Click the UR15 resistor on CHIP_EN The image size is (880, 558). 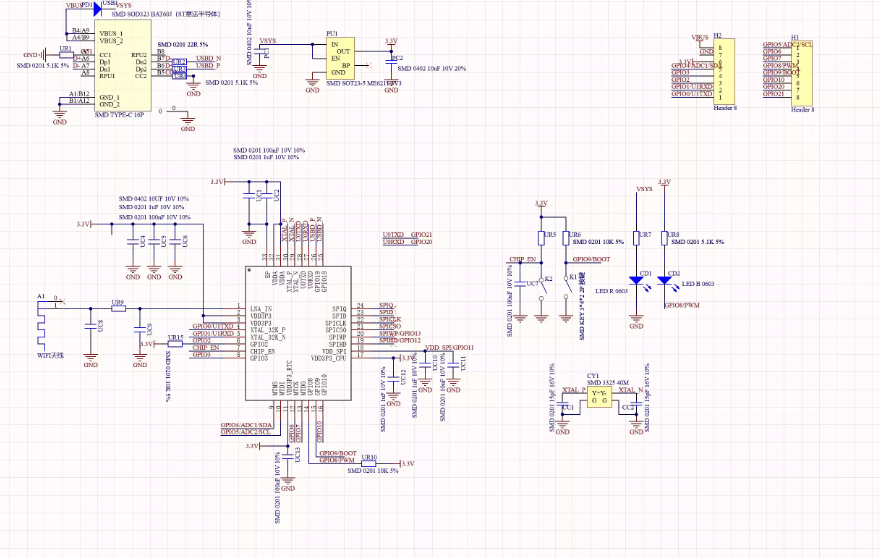(176, 345)
